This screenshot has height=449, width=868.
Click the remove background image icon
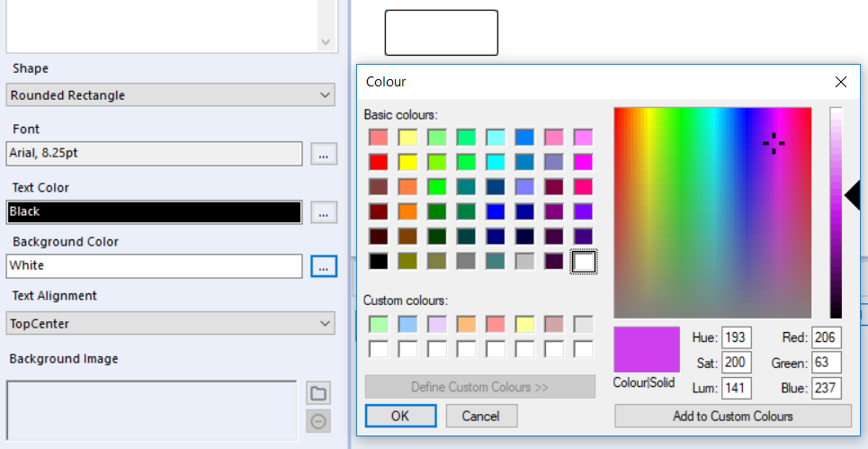coord(318,421)
